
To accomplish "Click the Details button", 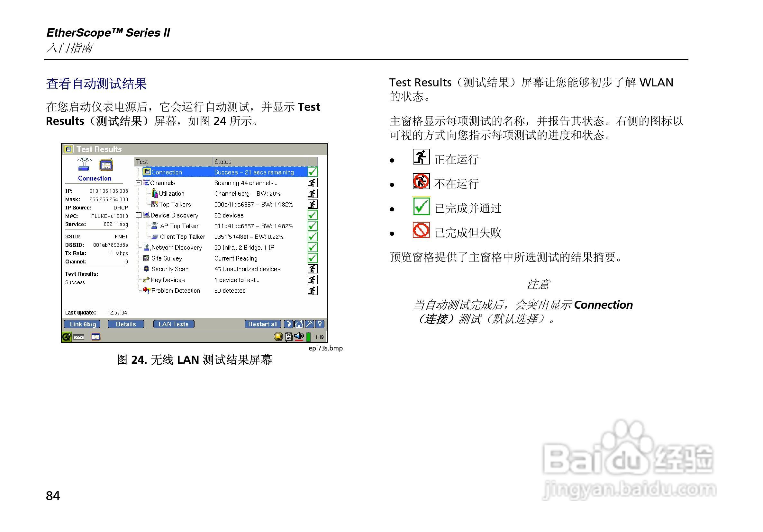I will pyautogui.click(x=126, y=324).
